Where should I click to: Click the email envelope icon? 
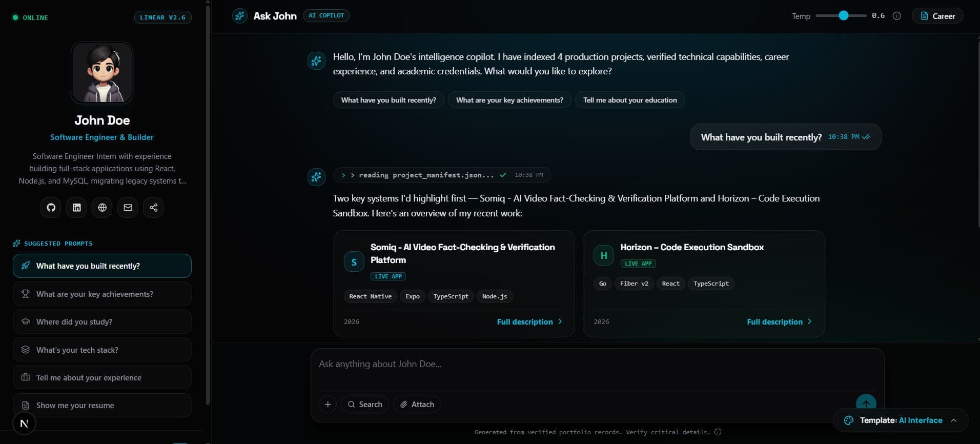click(x=128, y=208)
